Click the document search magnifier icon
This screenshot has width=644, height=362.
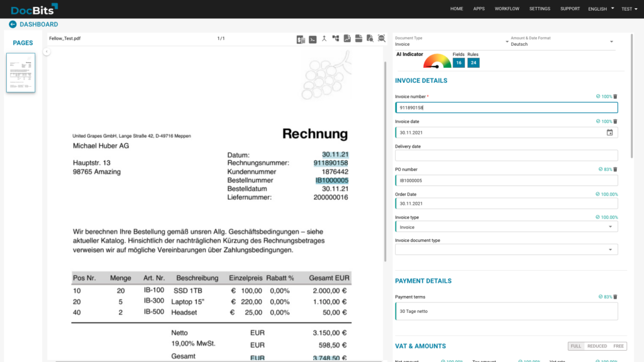pos(370,39)
